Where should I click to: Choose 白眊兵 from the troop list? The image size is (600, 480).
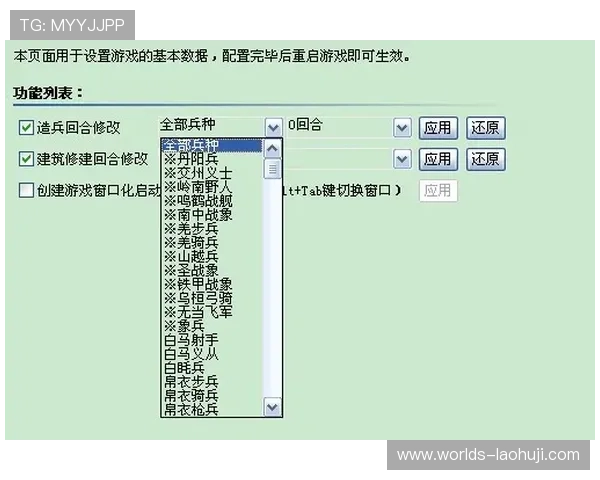pyautogui.click(x=212, y=367)
